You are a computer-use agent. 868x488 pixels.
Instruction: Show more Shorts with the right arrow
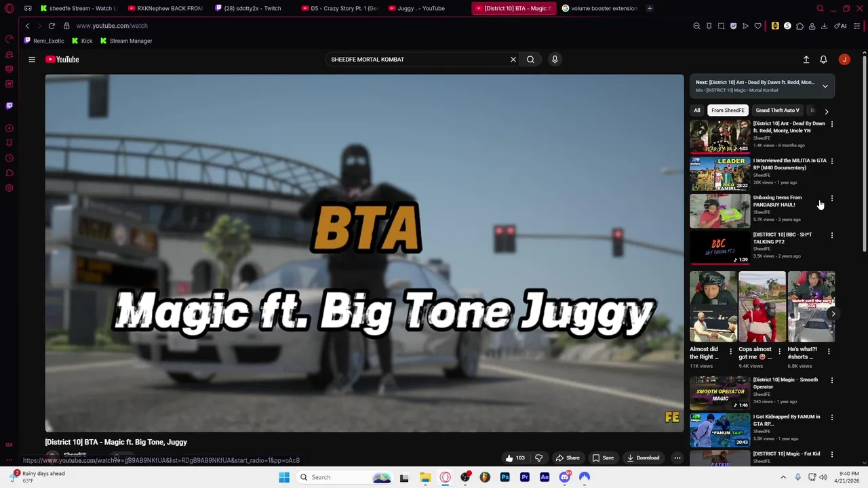(833, 314)
